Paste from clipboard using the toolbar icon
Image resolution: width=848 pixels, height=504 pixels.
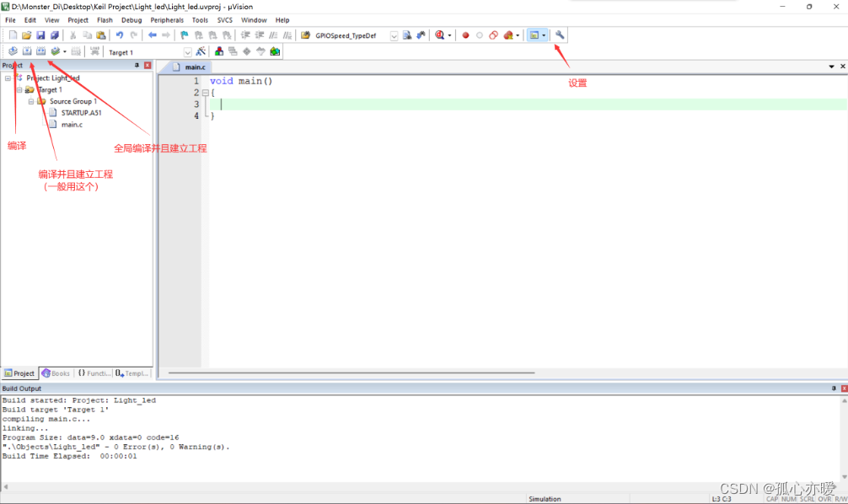(x=101, y=35)
